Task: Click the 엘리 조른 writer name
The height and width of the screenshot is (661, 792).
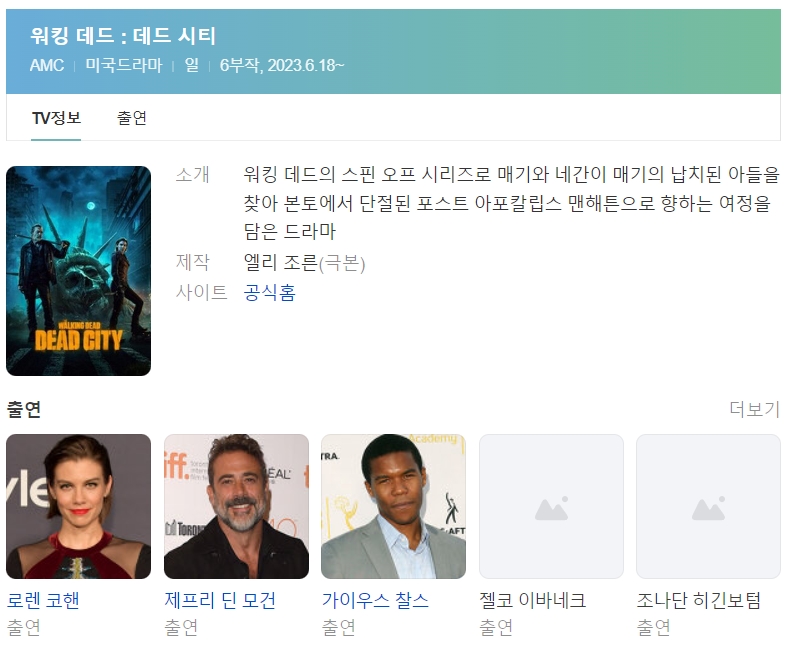Action: tap(281, 263)
